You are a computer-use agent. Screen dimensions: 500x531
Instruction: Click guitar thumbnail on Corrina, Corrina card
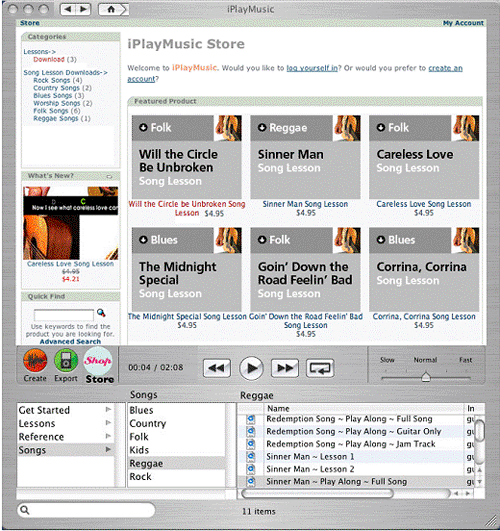tap(465, 240)
